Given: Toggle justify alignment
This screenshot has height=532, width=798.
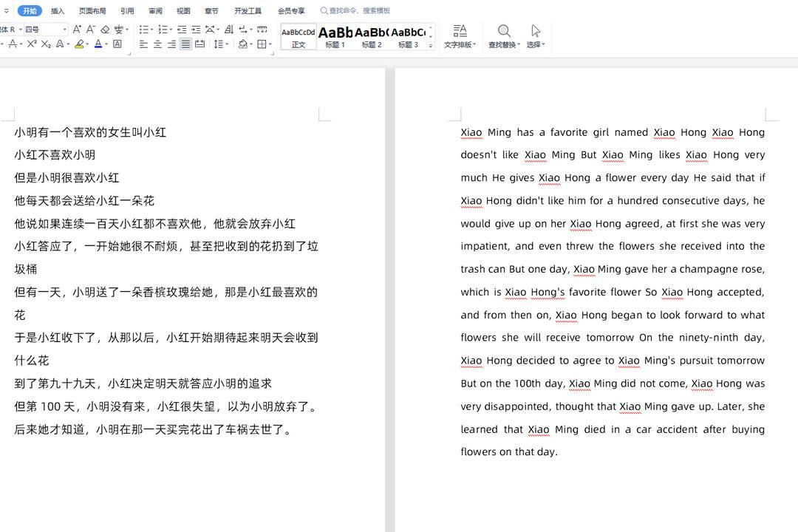Looking at the screenshot, I should 185,44.
